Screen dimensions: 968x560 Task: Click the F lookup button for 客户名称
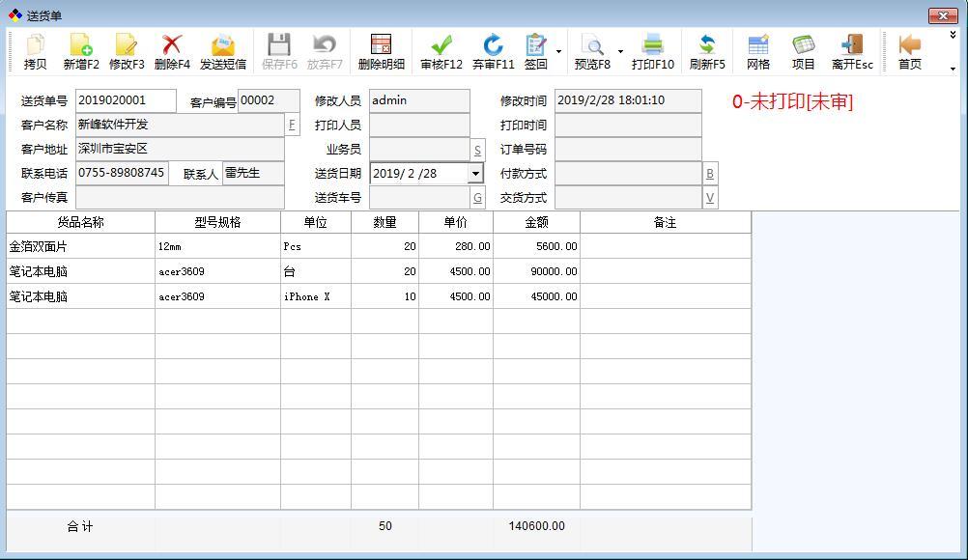292,126
